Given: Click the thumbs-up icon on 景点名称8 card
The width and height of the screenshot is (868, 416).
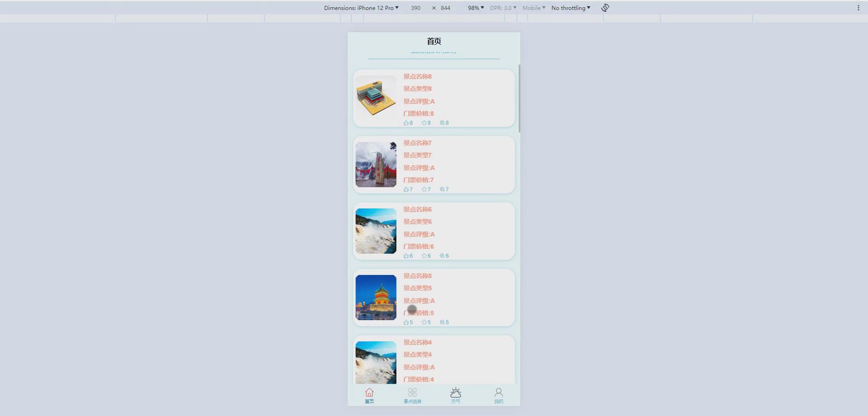Looking at the screenshot, I should pyautogui.click(x=406, y=123).
